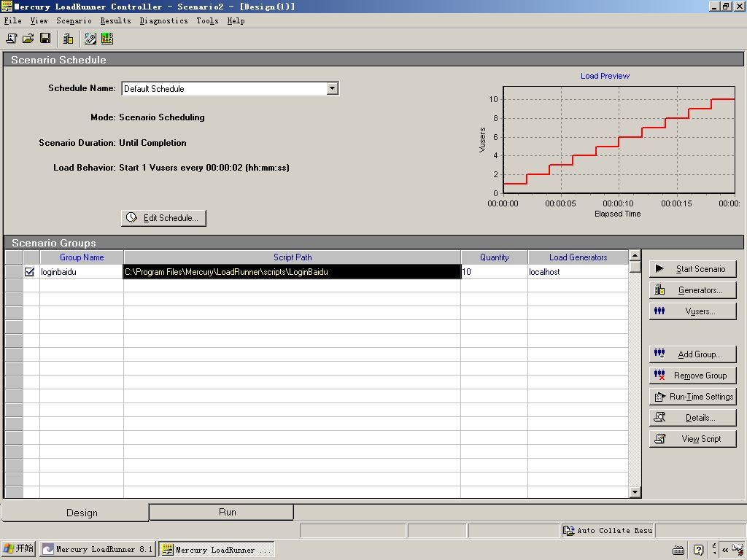Click the row selector of the loginbaidu row
747x560 pixels.
point(14,272)
